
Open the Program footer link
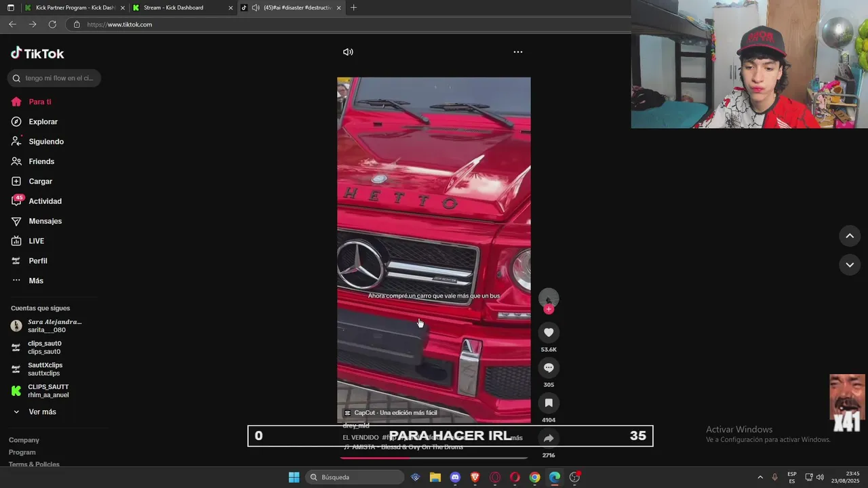(22, 453)
